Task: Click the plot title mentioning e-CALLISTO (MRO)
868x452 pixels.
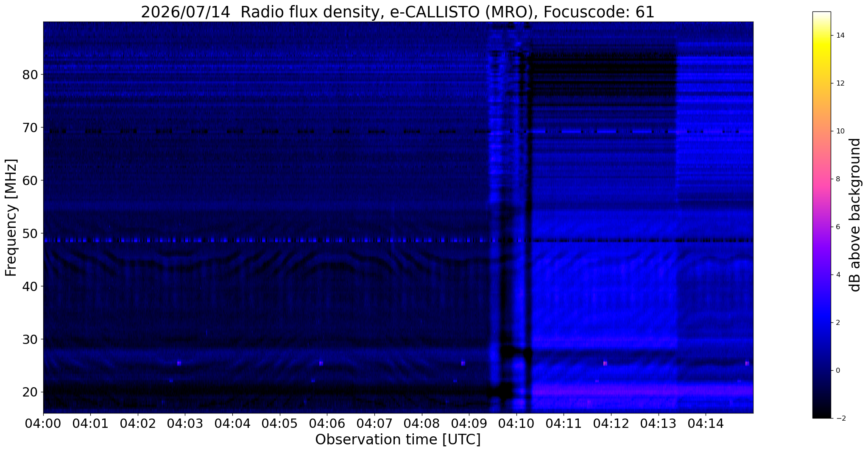Action: point(398,12)
